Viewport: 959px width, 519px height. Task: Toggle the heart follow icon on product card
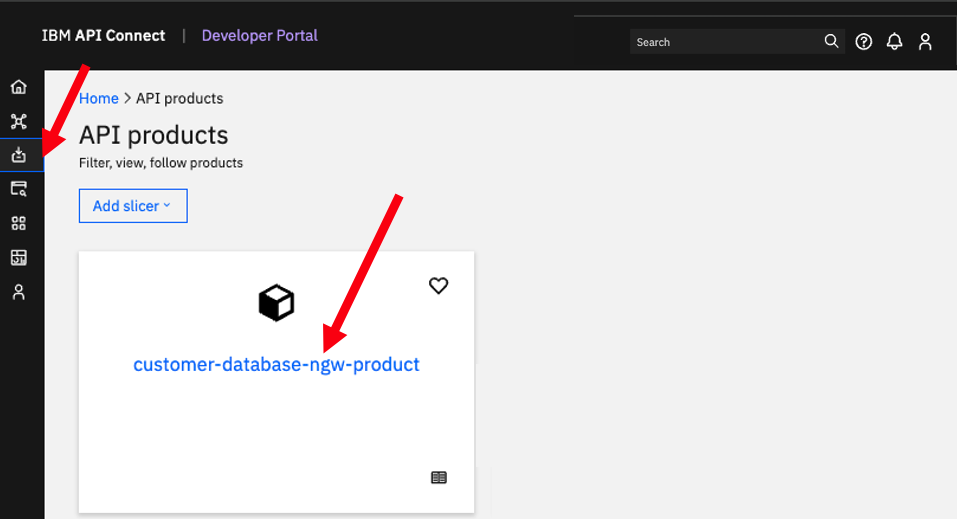[439, 285]
